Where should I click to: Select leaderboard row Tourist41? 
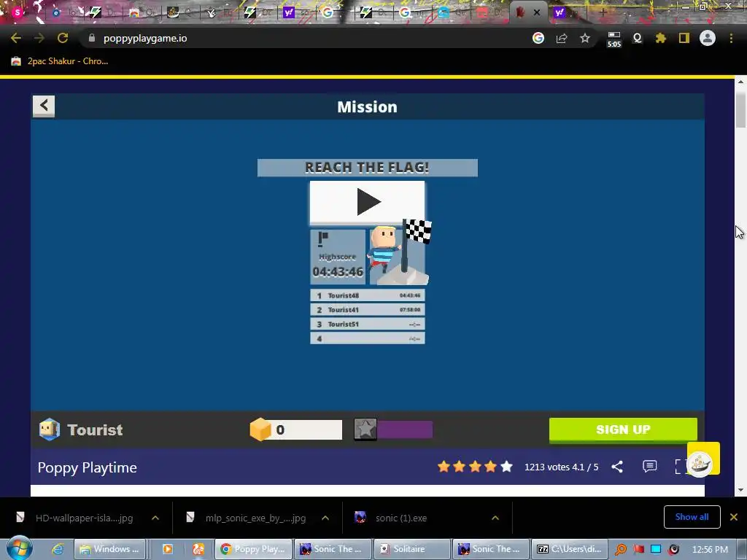point(368,309)
